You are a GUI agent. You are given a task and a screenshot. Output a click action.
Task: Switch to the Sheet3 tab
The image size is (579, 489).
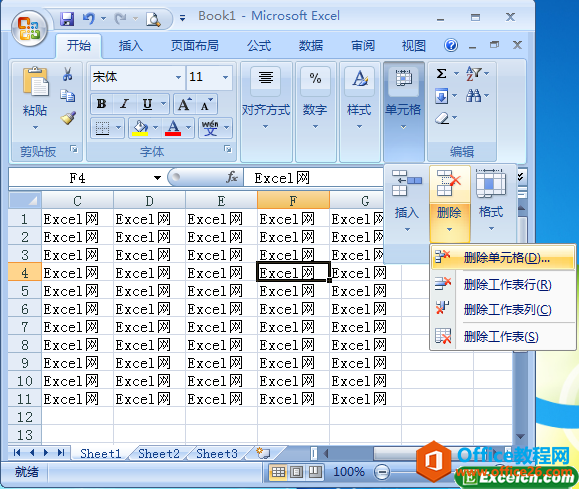pos(217,454)
